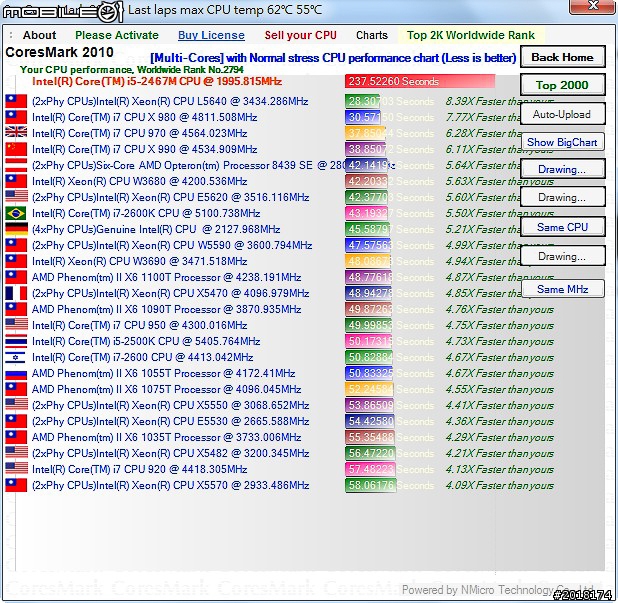Screen dimensions: 618x603
Task: Click flag beside Xeon E5530 row
Action: pos(16,421)
